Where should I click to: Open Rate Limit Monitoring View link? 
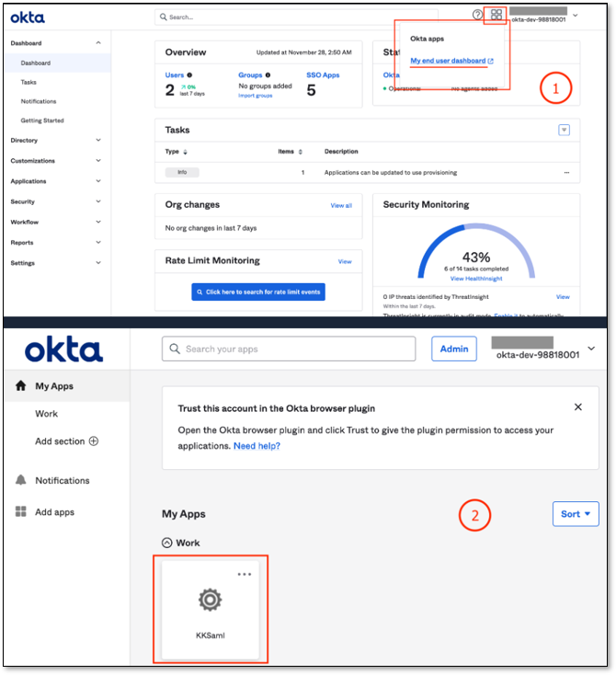345,262
